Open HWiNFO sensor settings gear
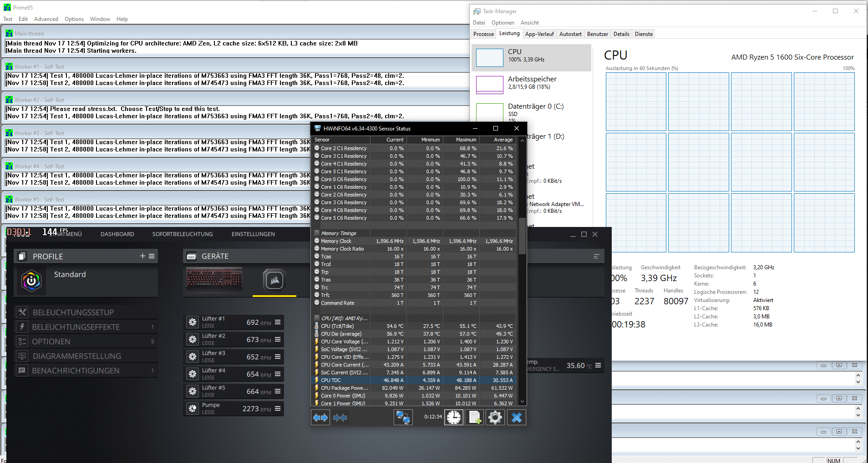 tap(495, 417)
